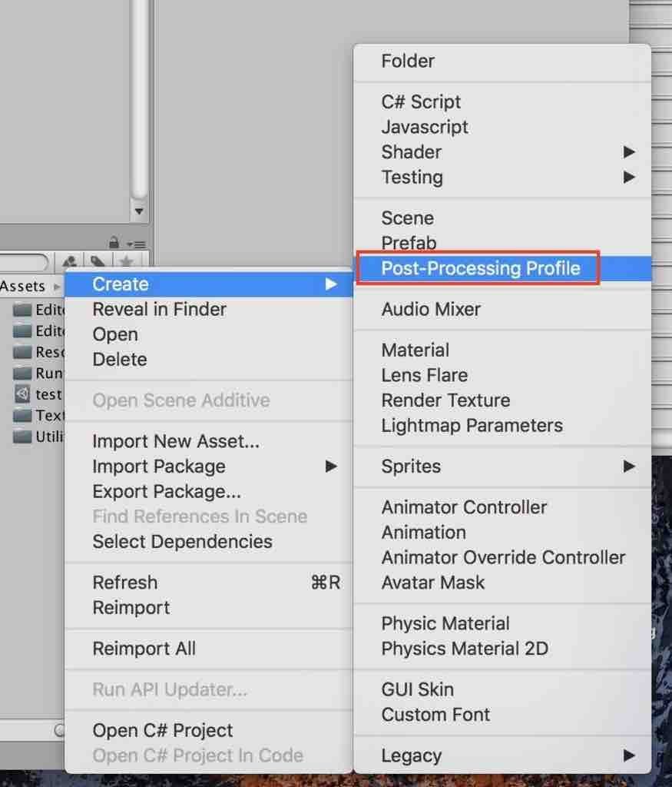Create a new Material

click(502, 350)
